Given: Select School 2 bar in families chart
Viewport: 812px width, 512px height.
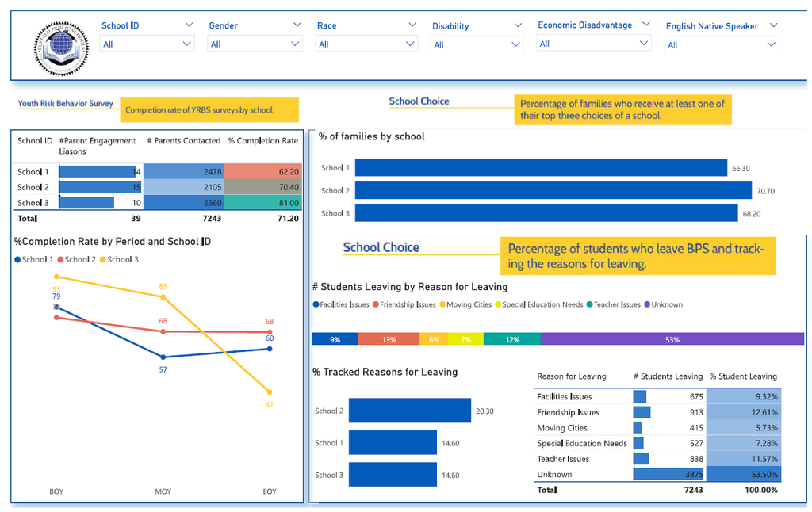Looking at the screenshot, I should pyautogui.click(x=553, y=190).
